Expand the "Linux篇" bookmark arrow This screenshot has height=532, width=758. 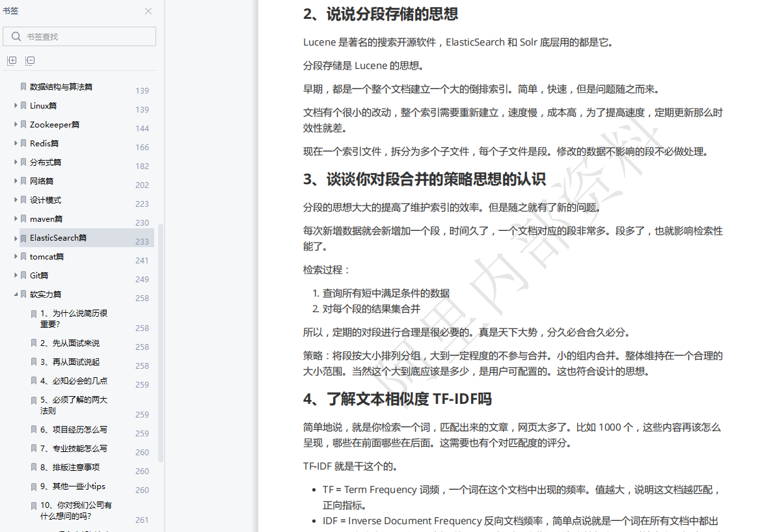coord(15,105)
